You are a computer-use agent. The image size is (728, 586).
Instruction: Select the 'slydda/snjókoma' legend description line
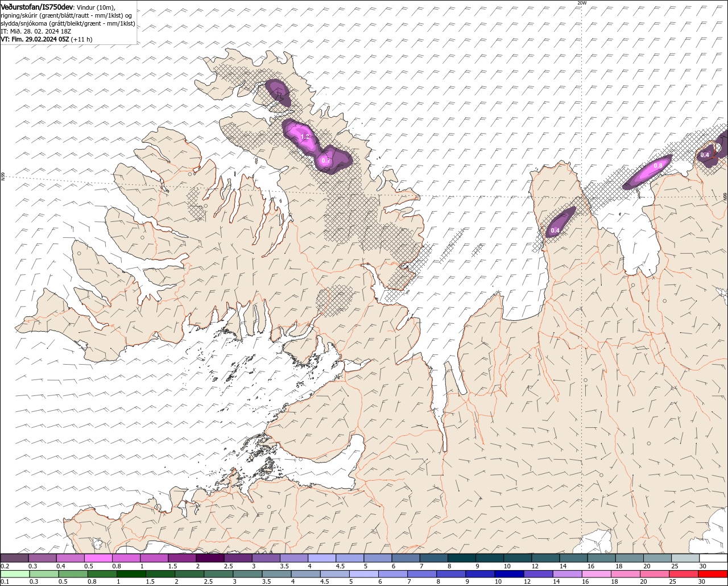click(x=68, y=23)
